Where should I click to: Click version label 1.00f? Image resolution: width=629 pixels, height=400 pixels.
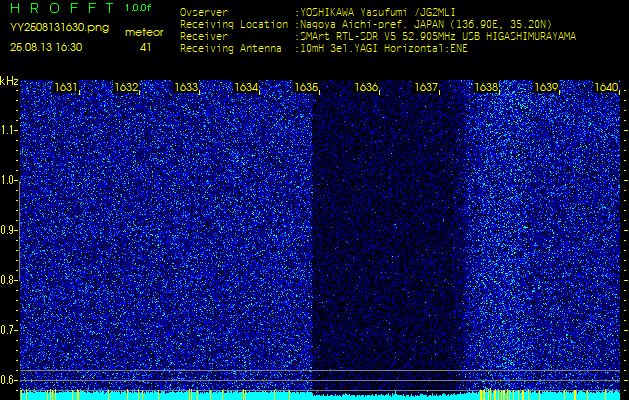coord(138,8)
